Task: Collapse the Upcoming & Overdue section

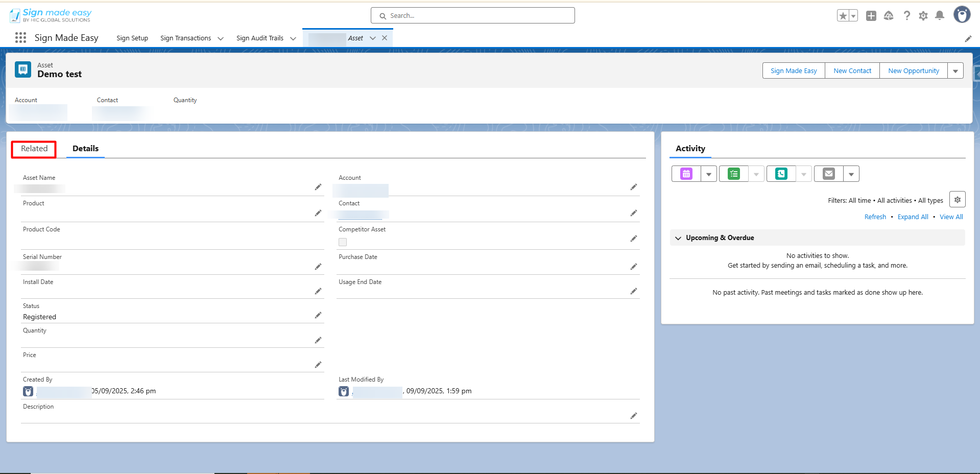Action: click(678, 238)
